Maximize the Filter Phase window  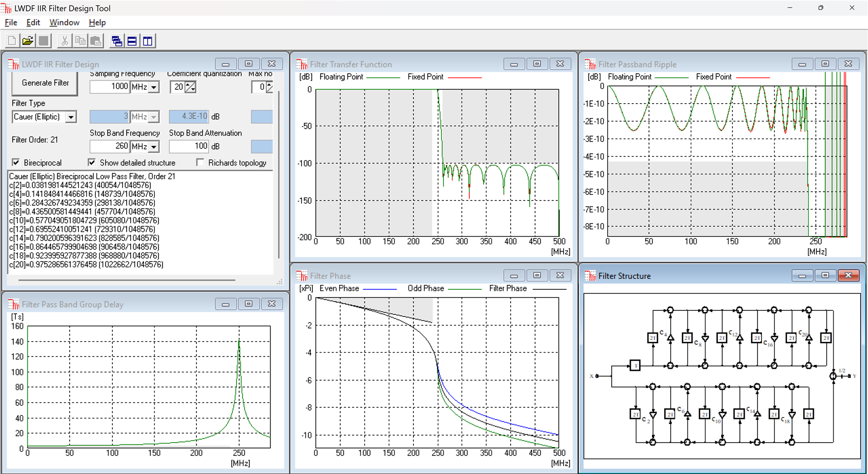click(x=537, y=276)
